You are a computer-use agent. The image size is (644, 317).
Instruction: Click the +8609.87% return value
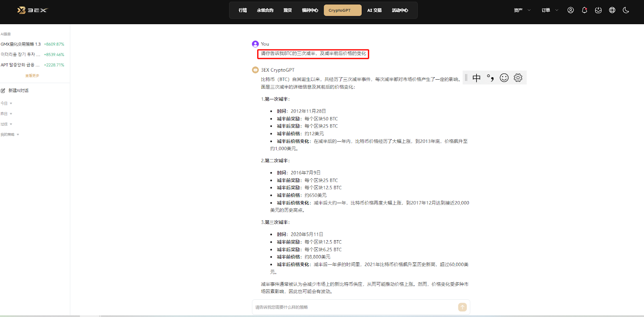[54, 44]
